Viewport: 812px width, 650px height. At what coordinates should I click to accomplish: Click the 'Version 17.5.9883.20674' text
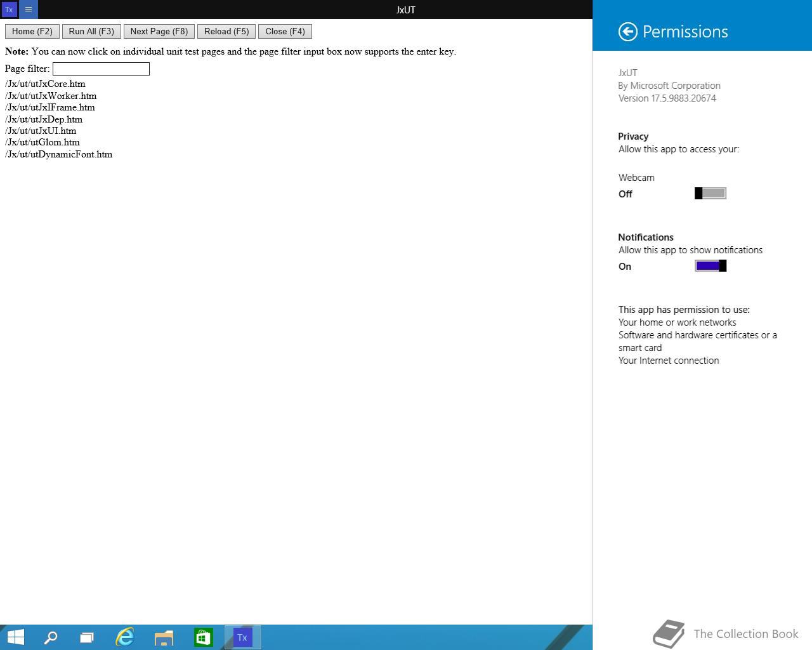[667, 98]
